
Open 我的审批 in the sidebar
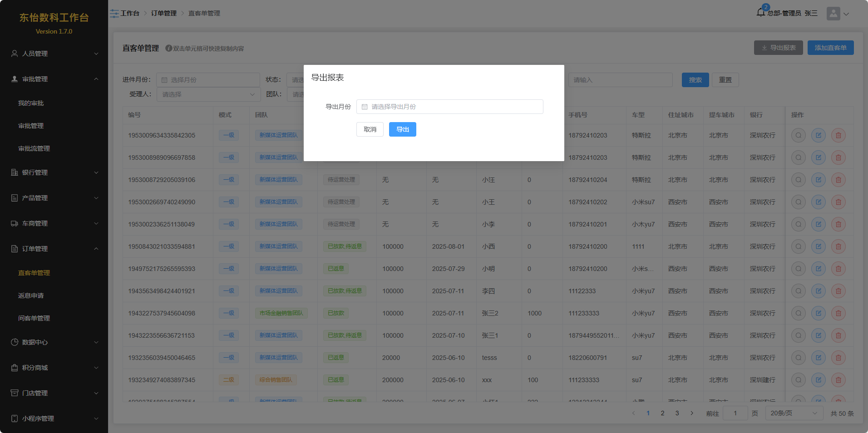pos(31,103)
